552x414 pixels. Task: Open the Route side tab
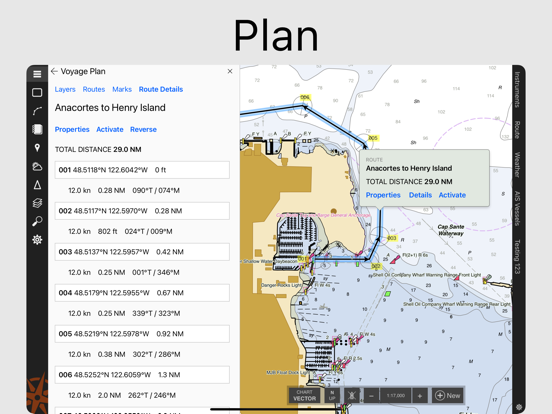point(517,130)
